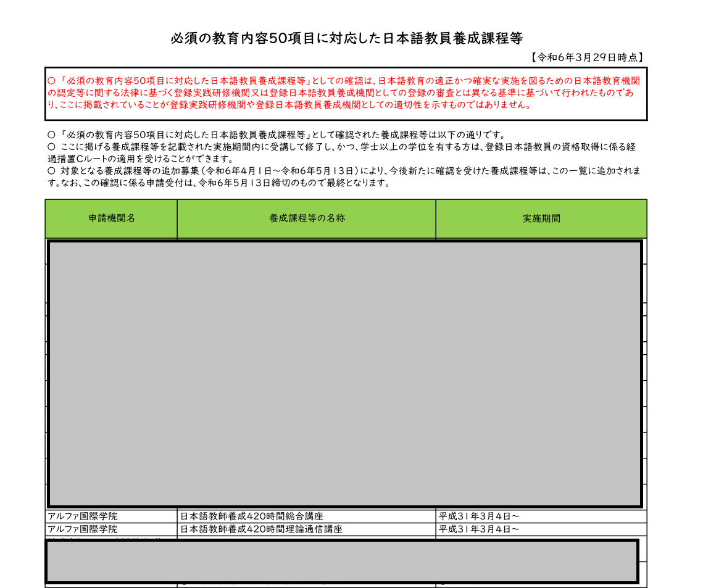The image size is (703, 588).
Task: Click the bullet line ending 以下の通りです
Action: pyautogui.click(x=277, y=135)
